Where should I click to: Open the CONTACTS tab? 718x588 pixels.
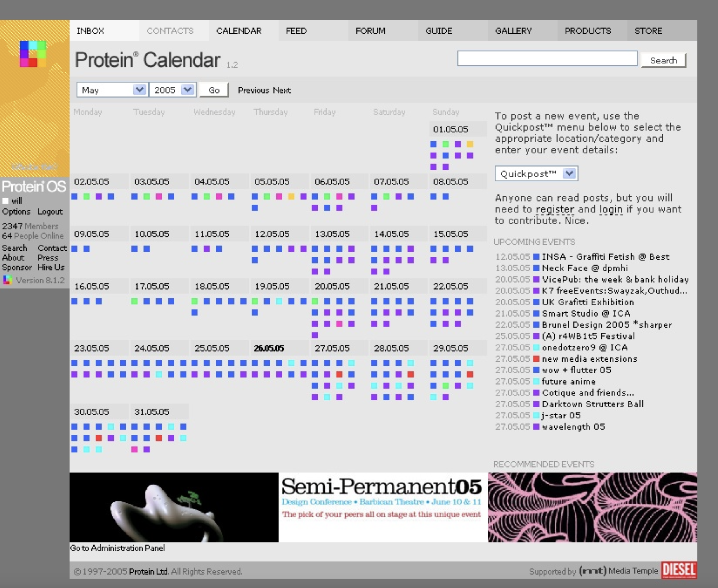pos(174,30)
